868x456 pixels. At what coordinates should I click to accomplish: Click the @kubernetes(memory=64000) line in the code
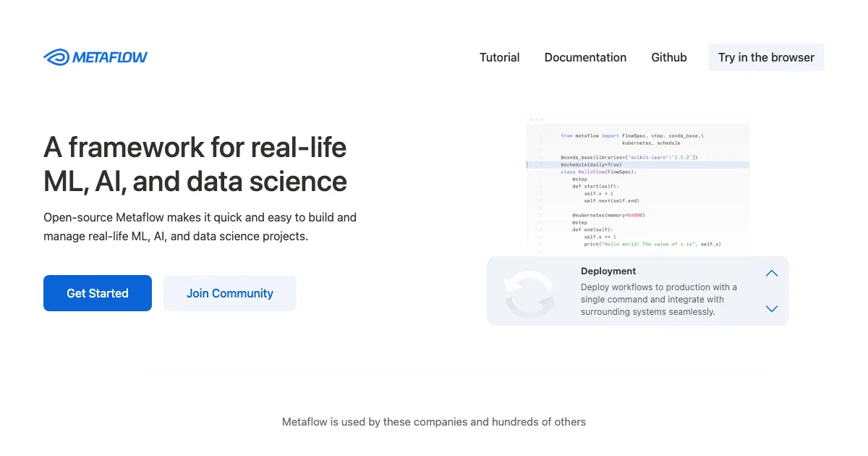click(x=608, y=215)
